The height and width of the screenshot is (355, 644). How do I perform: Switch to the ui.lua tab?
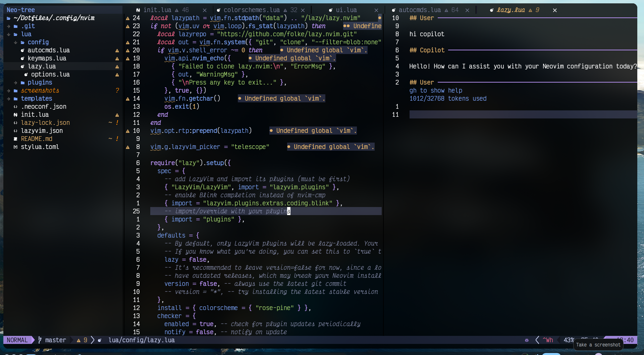[346, 10]
